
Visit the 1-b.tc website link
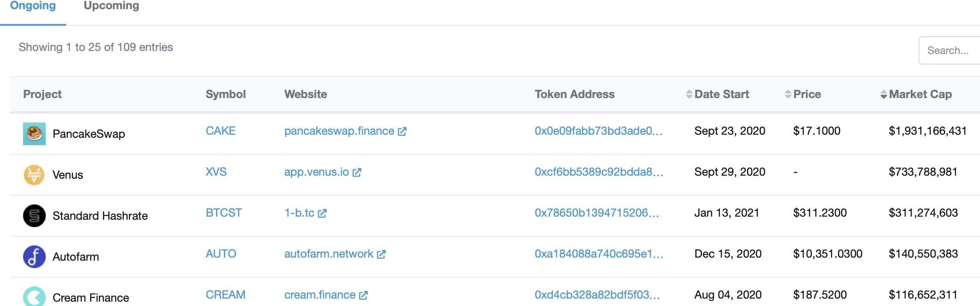299,213
